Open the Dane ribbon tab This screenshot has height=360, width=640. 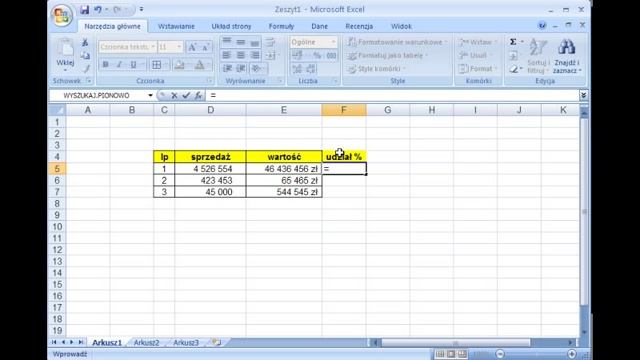319,26
